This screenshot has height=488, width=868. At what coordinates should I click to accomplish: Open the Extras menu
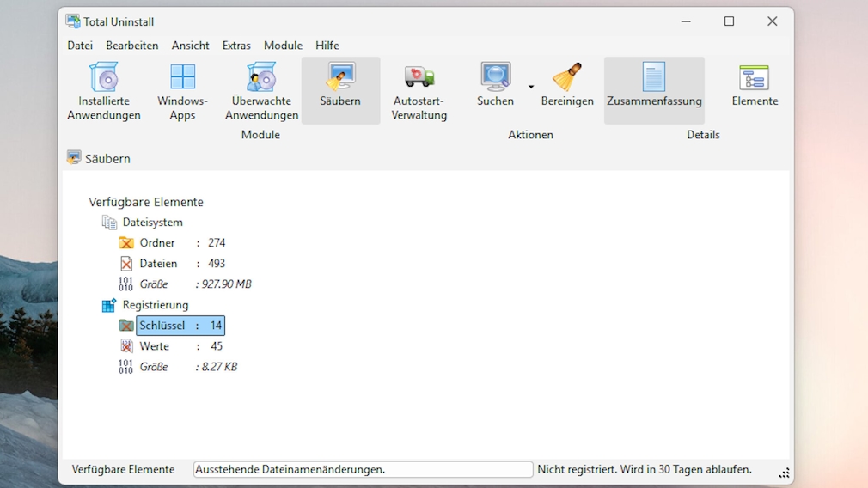(x=236, y=46)
